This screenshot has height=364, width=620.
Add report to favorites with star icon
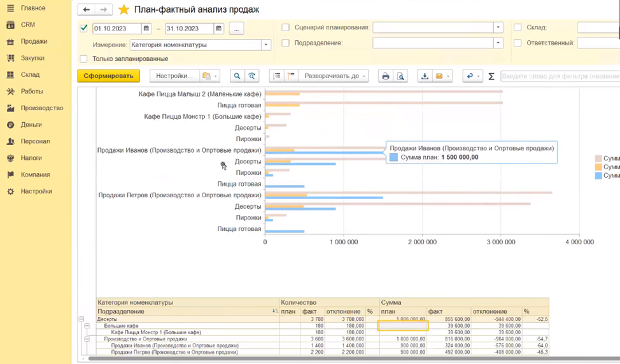coord(123,10)
